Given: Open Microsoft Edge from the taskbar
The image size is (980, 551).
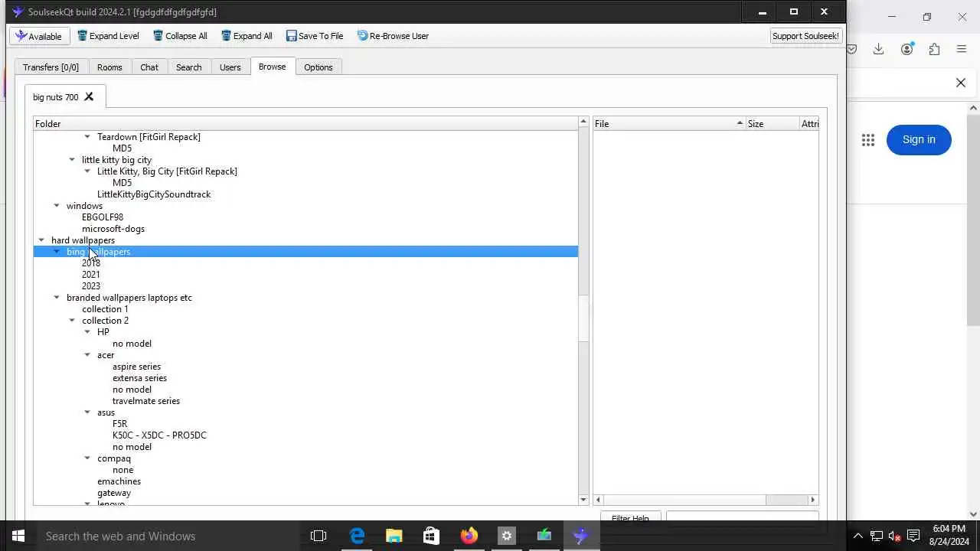Looking at the screenshot, I should (357, 536).
